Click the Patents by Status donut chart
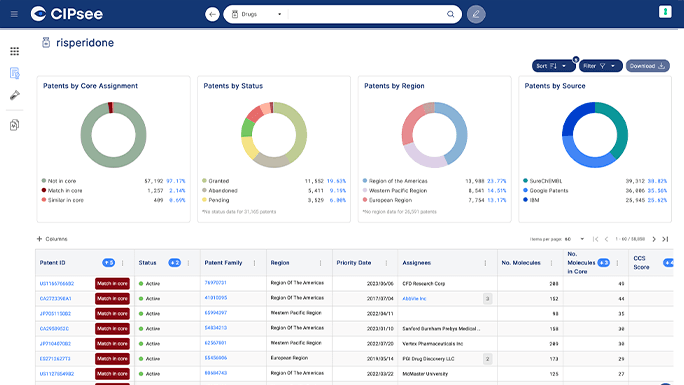This screenshot has height=385, width=684. [274, 135]
